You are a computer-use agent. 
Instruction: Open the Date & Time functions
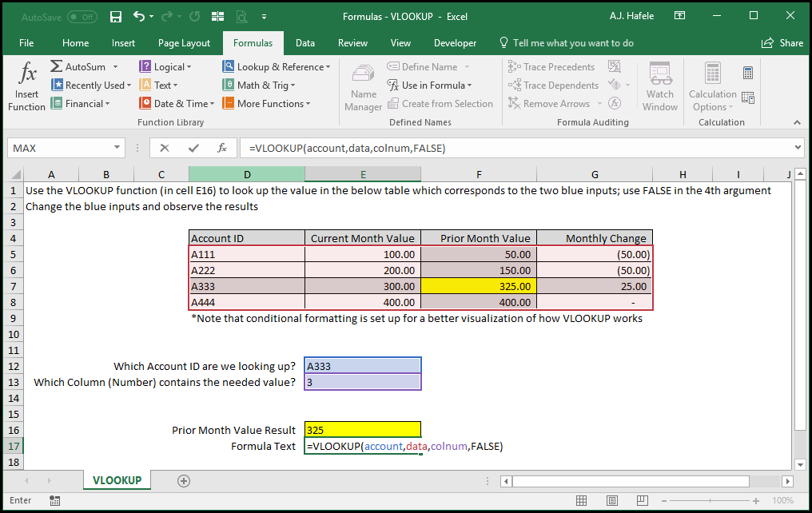[x=177, y=104]
